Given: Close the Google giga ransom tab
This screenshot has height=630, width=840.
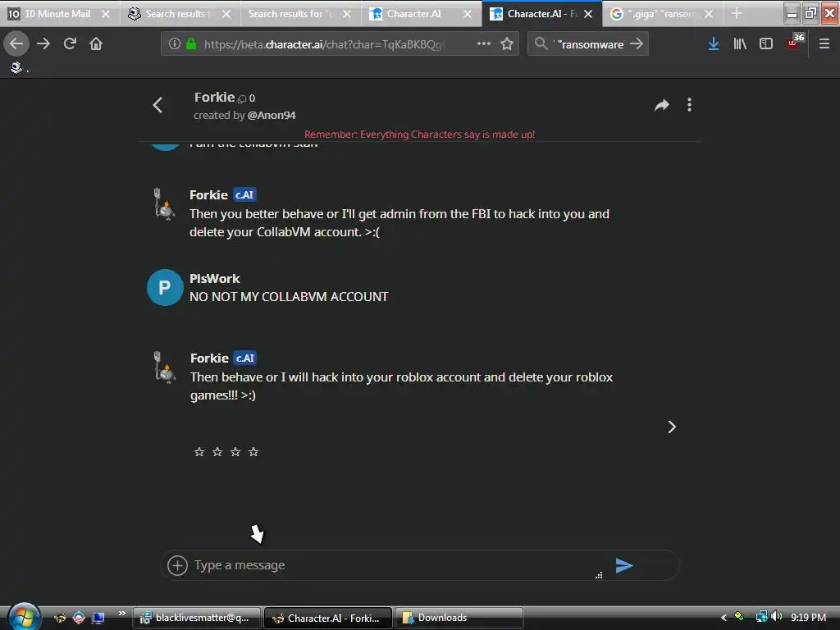Looking at the screenshot, I should (x=709, y=14).
